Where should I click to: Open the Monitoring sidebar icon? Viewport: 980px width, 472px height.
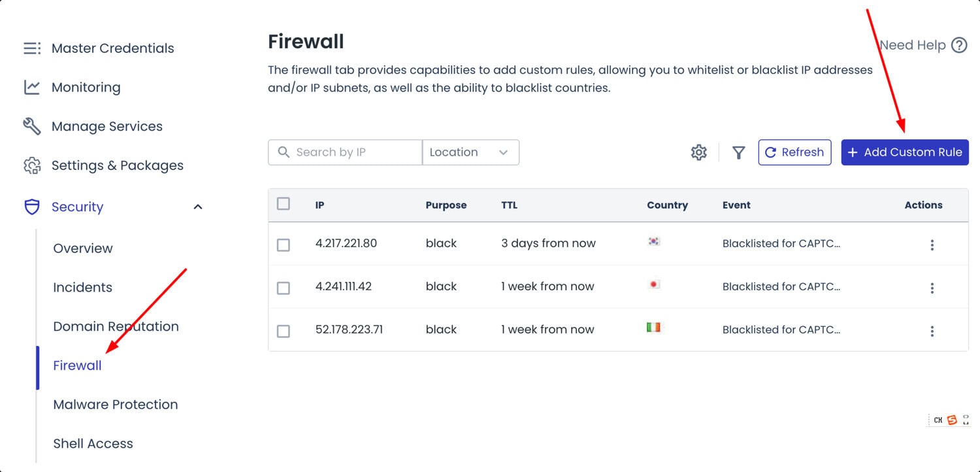tap(31, 87)
